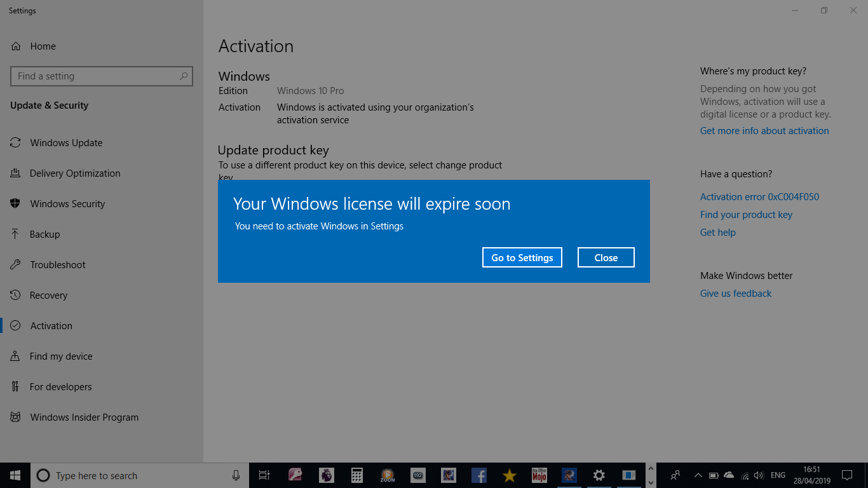Open Activation error 0xC004F050 link
The image size is (868, 488).
[759, 197]
